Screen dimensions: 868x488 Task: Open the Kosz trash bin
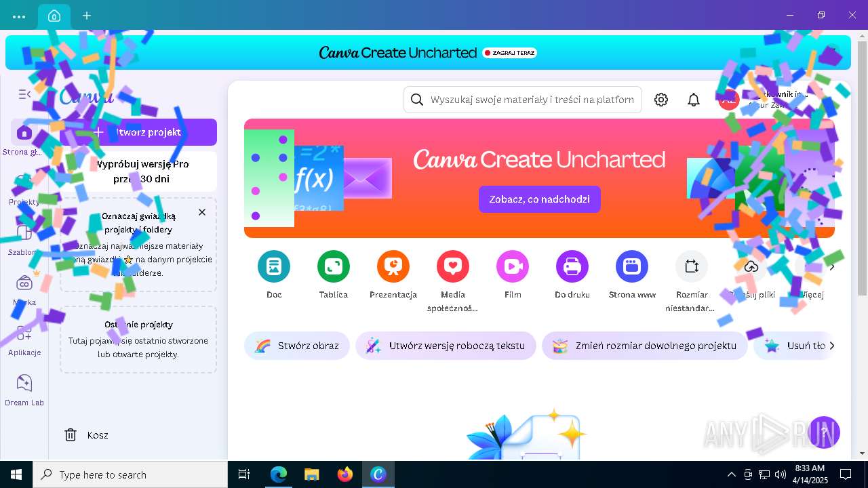[86, 435]
